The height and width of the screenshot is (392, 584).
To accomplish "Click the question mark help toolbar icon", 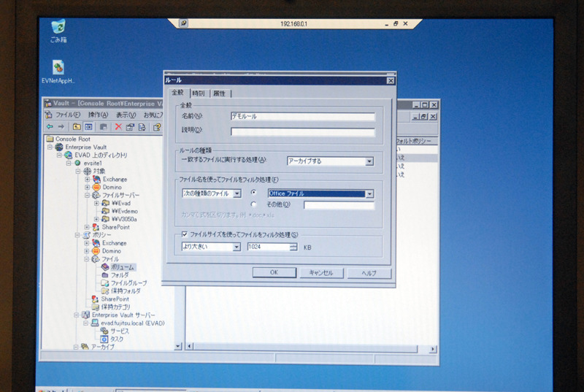I will [157, 127].
